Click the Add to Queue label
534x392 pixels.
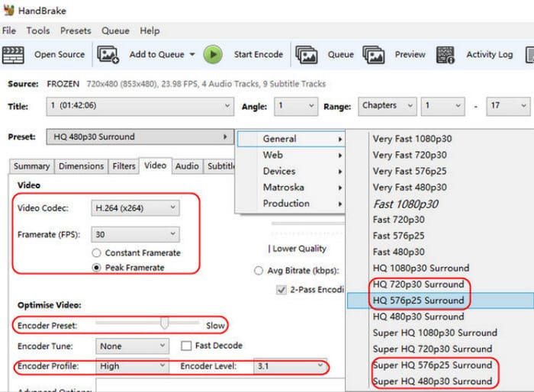pyautogui.click(x=156, y=54)
